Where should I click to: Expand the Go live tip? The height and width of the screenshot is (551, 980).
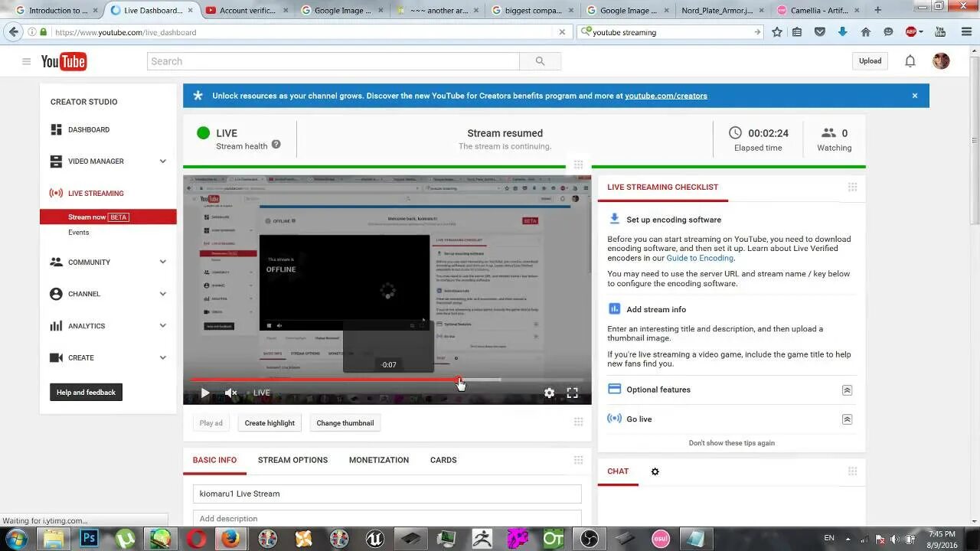847,419
